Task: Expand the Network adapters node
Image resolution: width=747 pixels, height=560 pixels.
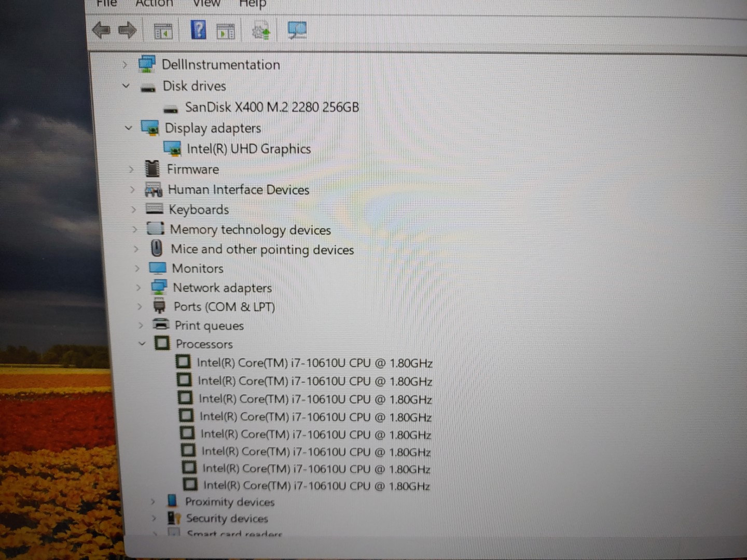Action: (x=138, y=287)
